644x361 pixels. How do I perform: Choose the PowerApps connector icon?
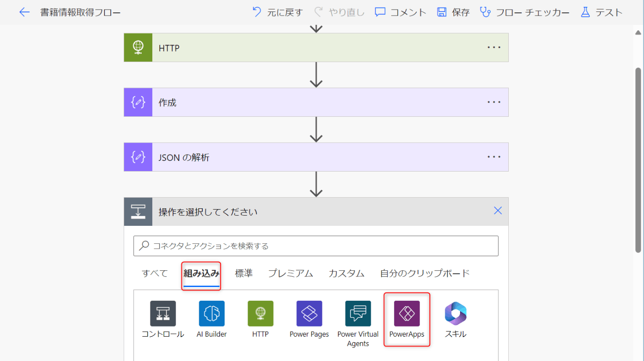click(x=407, y=314)
